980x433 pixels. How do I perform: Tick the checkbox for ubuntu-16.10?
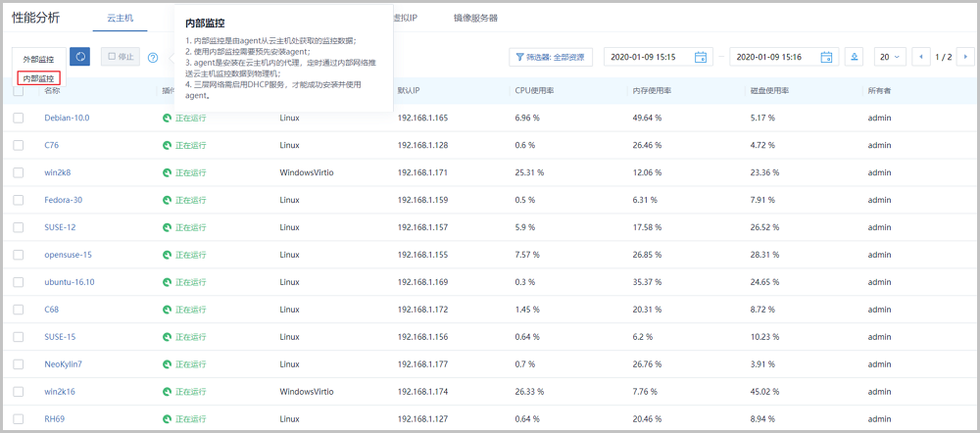[x=19, y=282]
